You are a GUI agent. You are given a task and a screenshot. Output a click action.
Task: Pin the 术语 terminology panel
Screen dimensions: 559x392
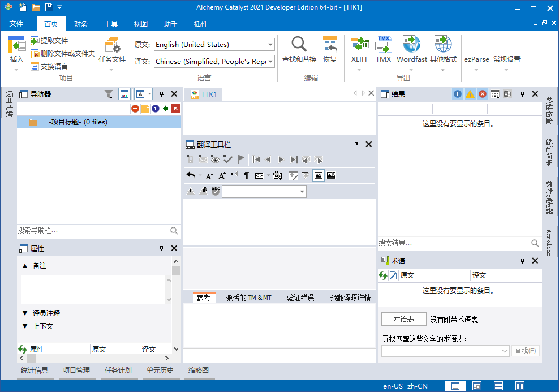(x=522, y=261)
